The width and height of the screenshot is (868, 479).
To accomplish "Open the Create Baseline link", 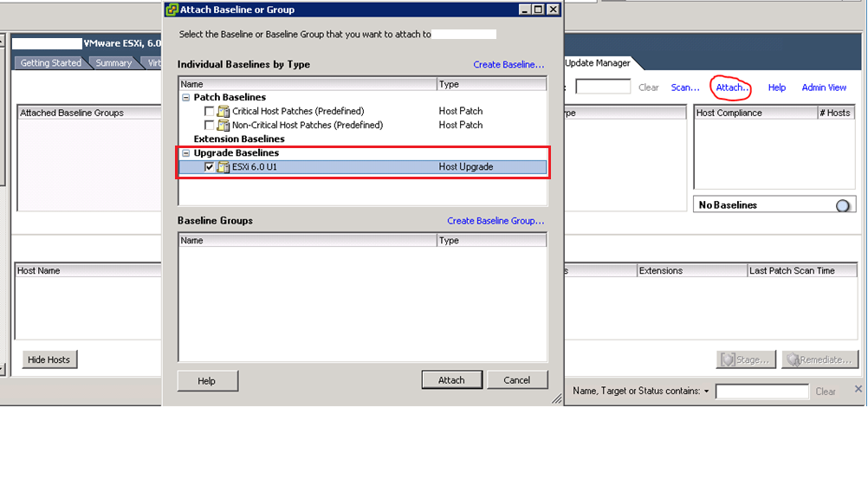I will coord(508,65).
